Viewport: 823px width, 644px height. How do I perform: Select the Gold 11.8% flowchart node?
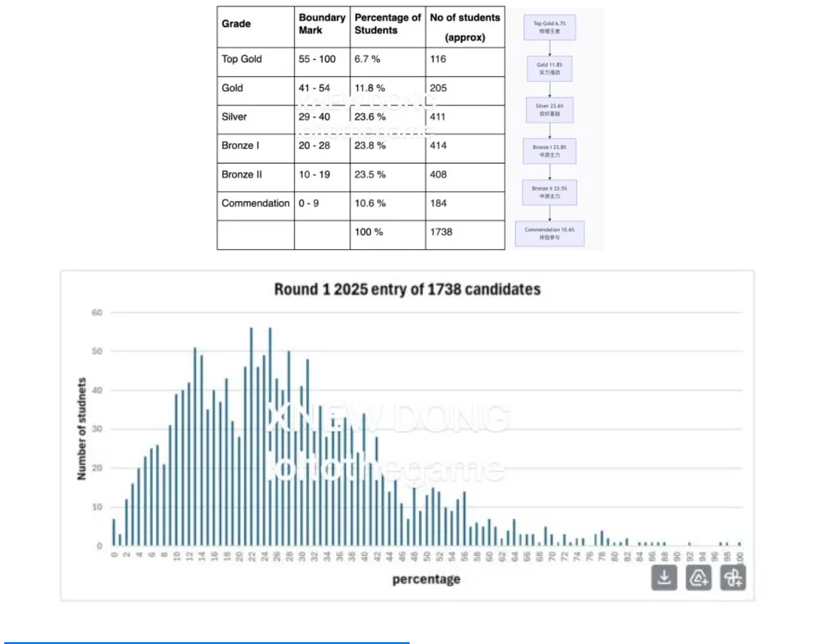point(549,68)
